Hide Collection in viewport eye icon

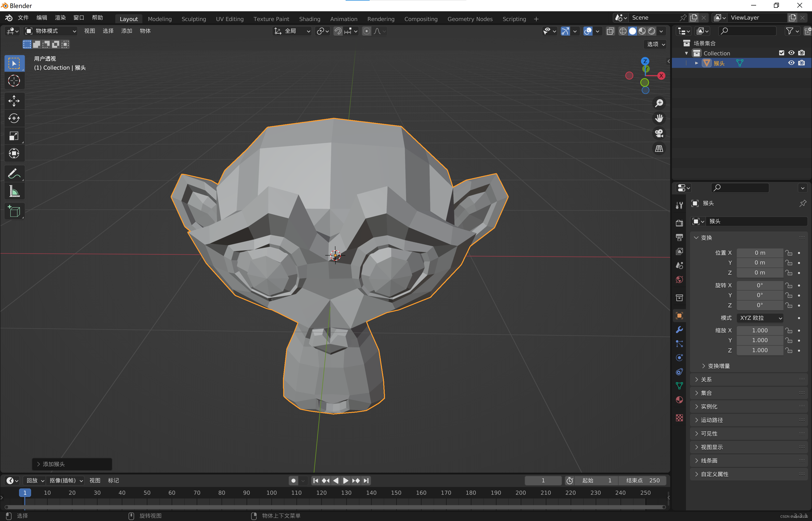click(791, 53)
